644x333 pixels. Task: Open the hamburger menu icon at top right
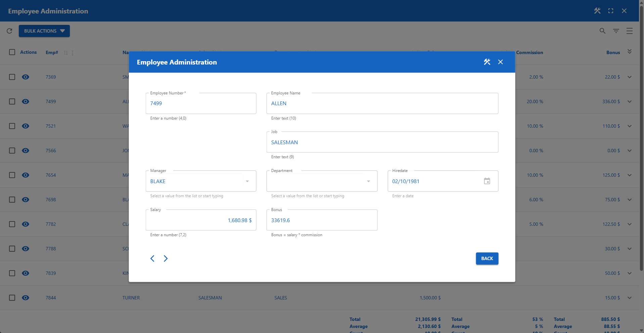629,31
